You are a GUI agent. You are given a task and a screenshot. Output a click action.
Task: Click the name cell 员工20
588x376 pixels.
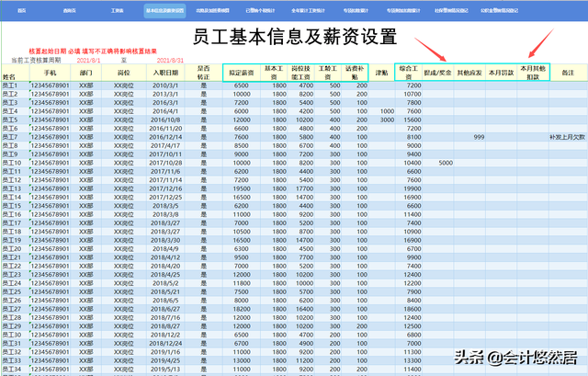15,249
